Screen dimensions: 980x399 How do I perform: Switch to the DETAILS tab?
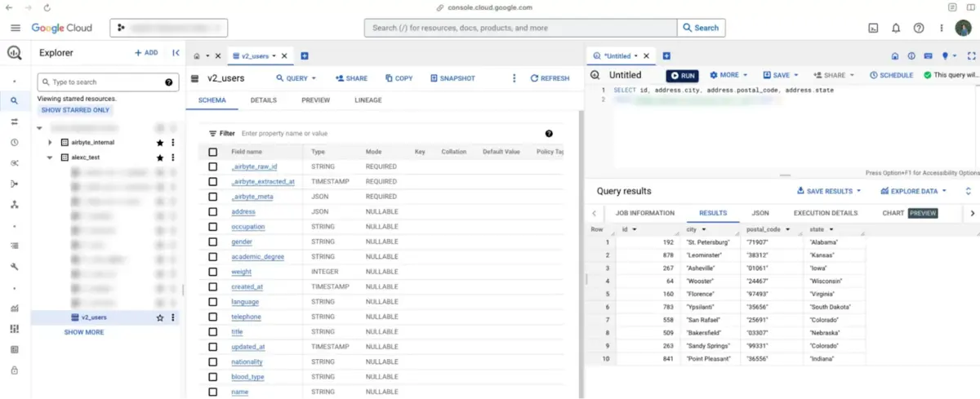coord(263,100)
